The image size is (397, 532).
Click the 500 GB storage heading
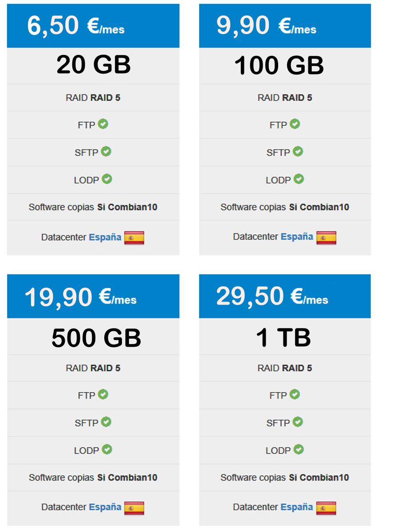[96, 338]
